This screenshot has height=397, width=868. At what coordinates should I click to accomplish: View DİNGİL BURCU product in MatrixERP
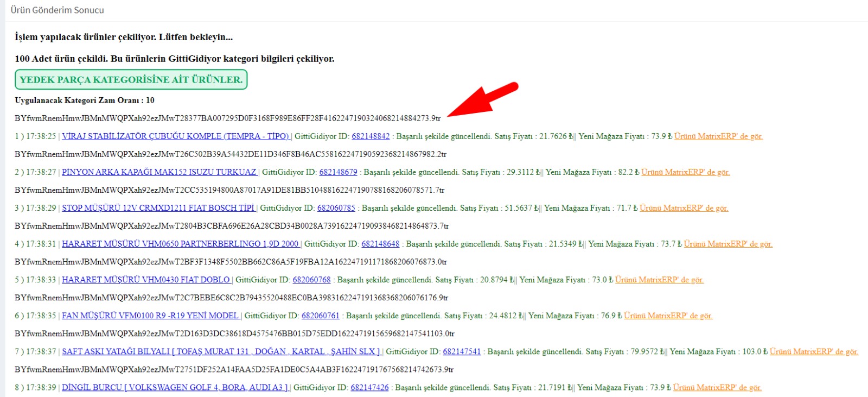click(x=717, y=387)
